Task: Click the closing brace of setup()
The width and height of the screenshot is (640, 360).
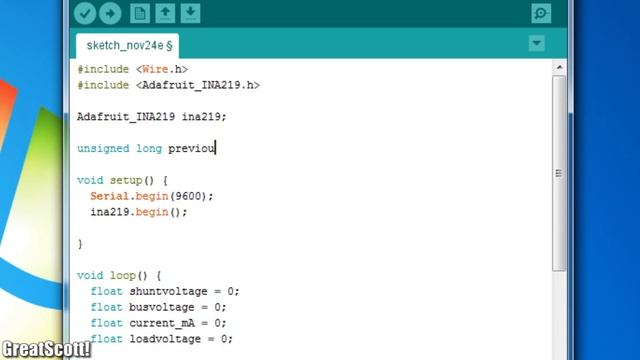Action: point(80,244)
